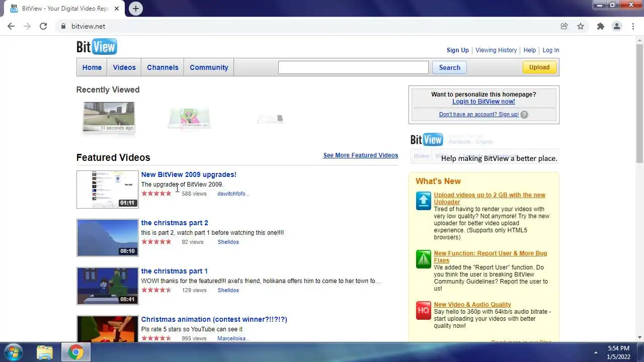Close the BitView browser tab
This screenshot has height=362, width=644.
(x=117, y=9)
